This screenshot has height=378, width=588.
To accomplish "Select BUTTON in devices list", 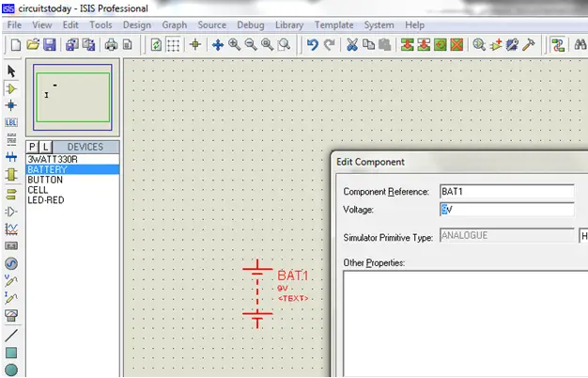I will tap(72, 180).
